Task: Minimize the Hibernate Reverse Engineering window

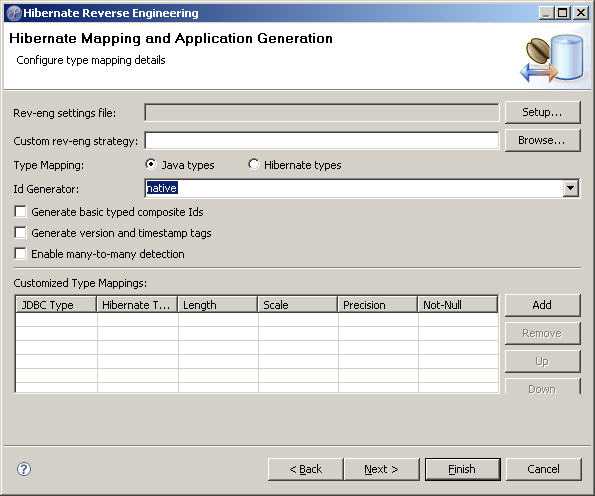Action: [546, 13]
